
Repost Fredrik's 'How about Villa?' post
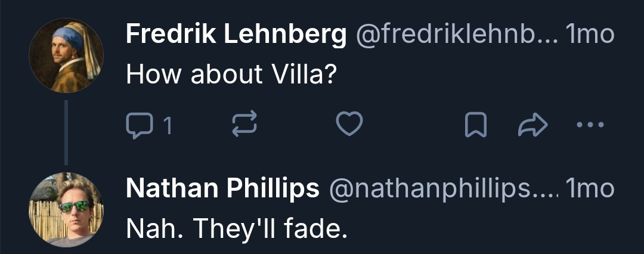[244, 125]
